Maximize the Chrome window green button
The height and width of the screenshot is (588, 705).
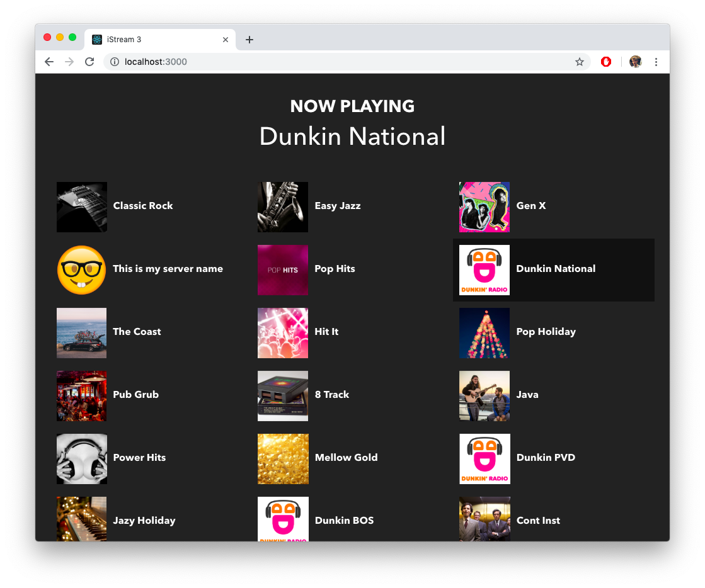(x=72, y=37)
